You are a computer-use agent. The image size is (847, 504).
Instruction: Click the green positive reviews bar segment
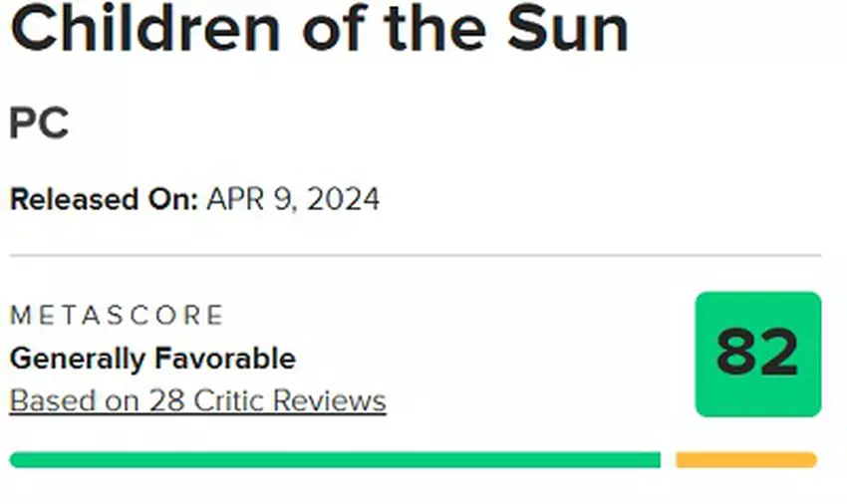point(335,459)
